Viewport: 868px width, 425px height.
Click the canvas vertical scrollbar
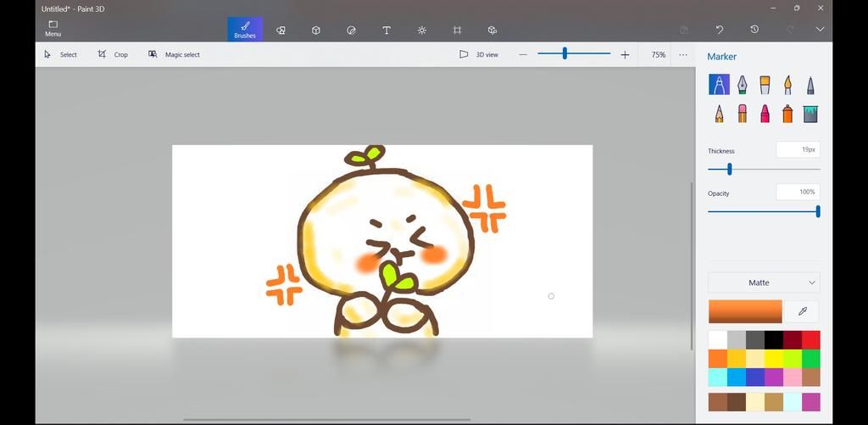(x=692, y=266)
